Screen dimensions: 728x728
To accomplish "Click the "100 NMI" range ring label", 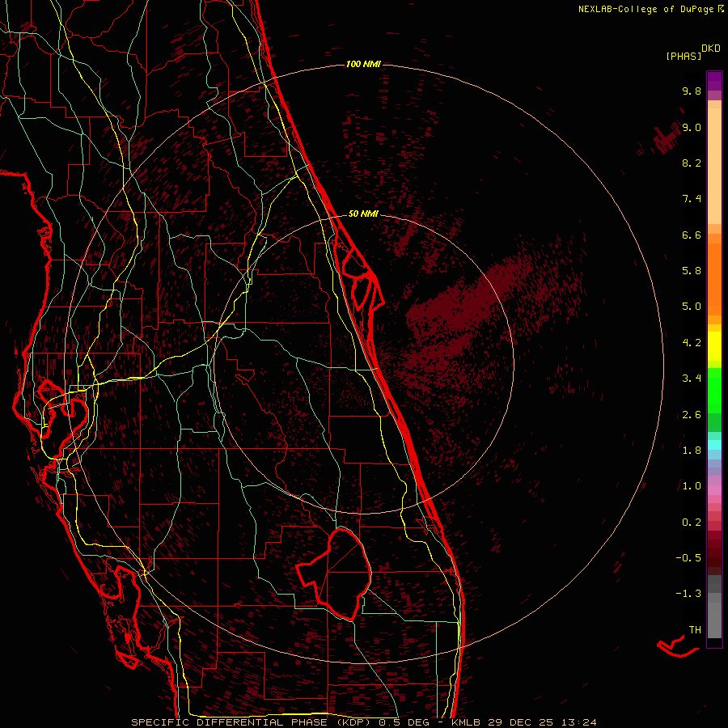I will [x=363, y=64].
